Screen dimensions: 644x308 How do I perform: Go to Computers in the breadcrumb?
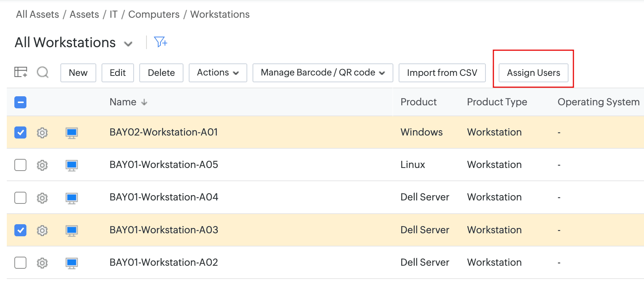[x=154, y=14]
